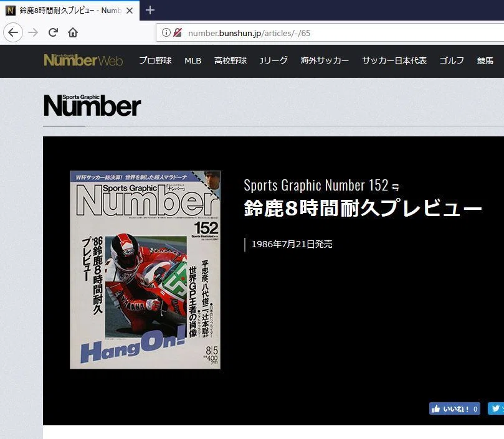Open the browser home page icon

(73, 32)
